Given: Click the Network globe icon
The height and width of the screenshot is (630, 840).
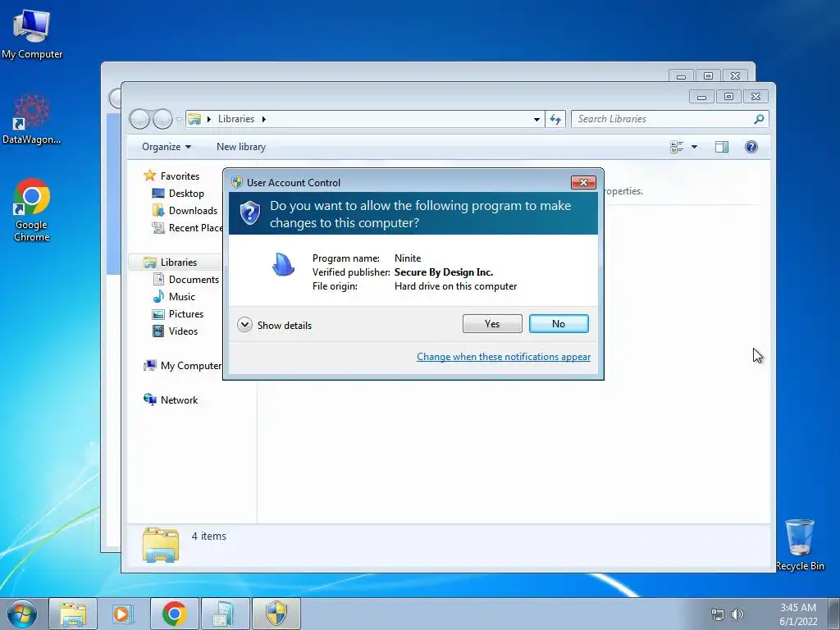Looking at the screenshot, I should click(149, 399).
